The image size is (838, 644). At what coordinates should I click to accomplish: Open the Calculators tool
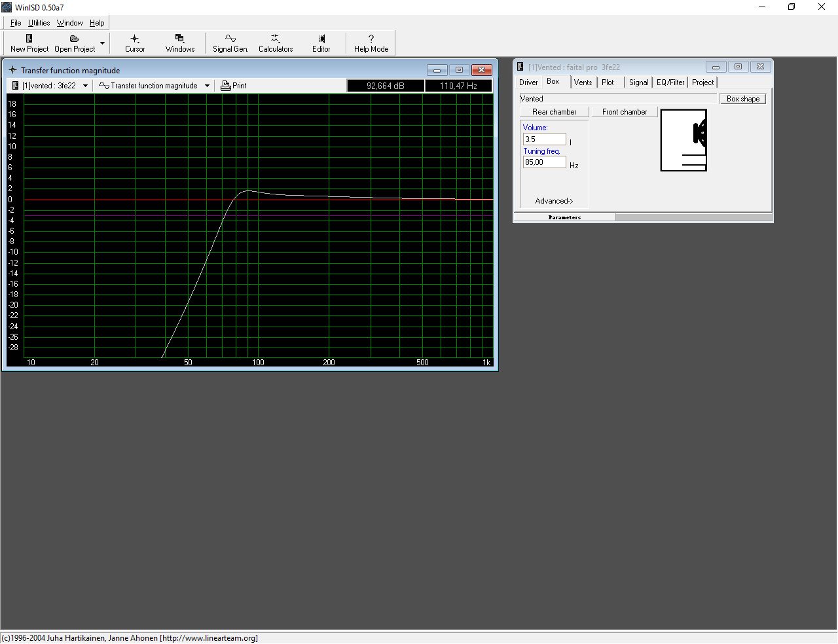(x=276, y=43)
